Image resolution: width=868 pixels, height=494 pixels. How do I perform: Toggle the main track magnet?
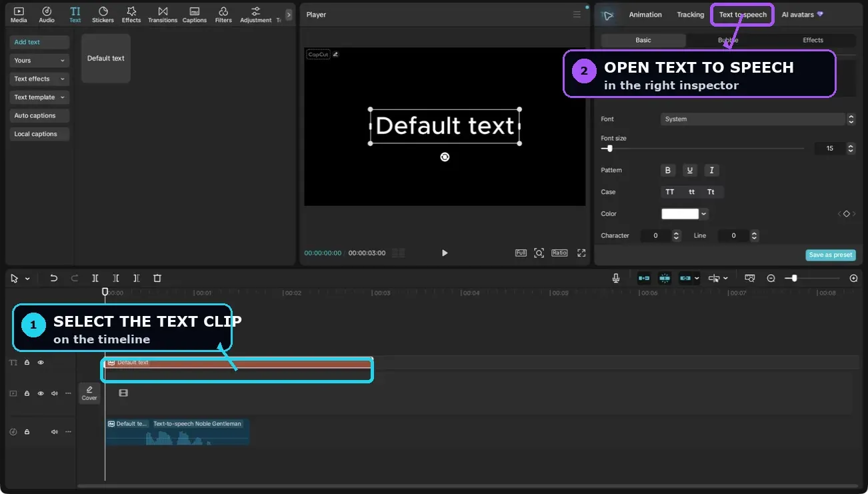click(644, 278)
